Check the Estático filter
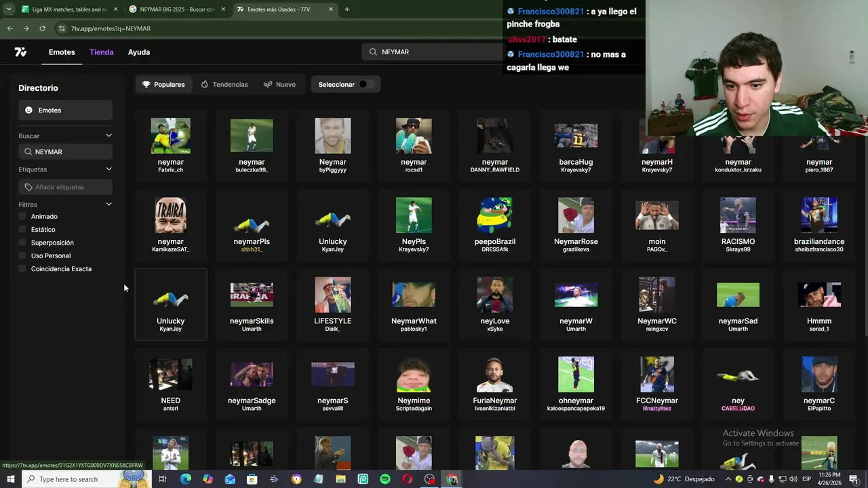868x488 pixels. (x=22, y=230)
